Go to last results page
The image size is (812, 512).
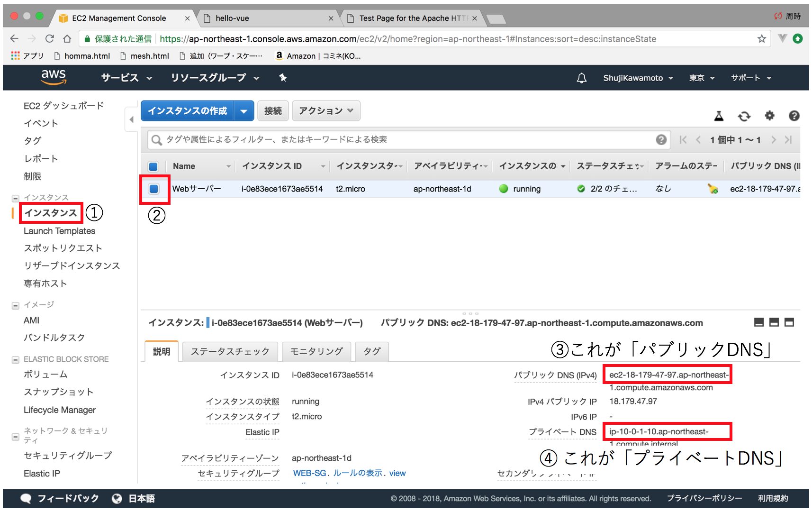[788, 139]
